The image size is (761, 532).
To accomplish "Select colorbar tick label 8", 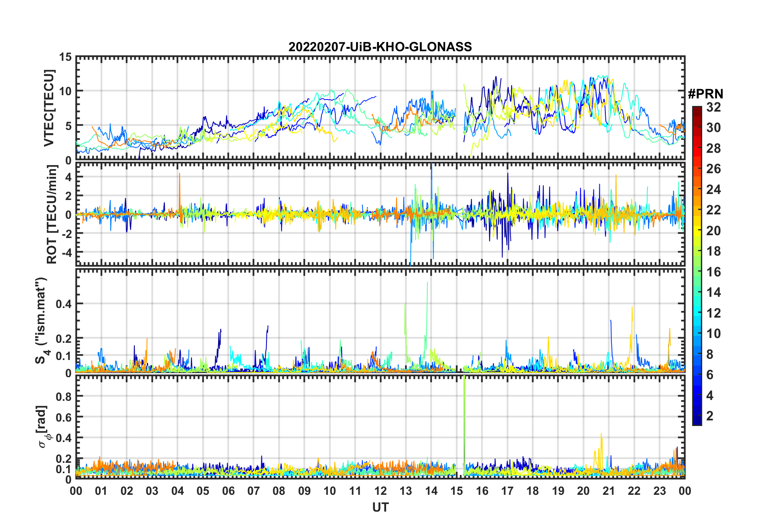I will 710,354.
